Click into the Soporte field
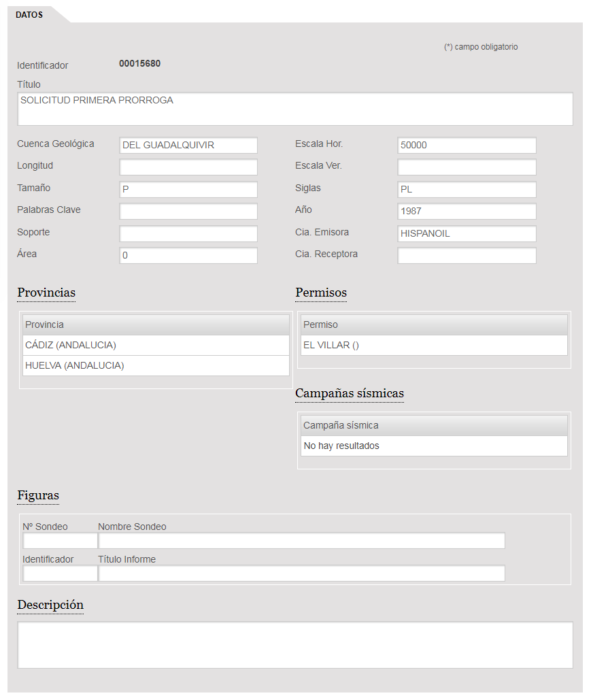The image size is (591, 700). pyautogui.click(x=188, y=234)
